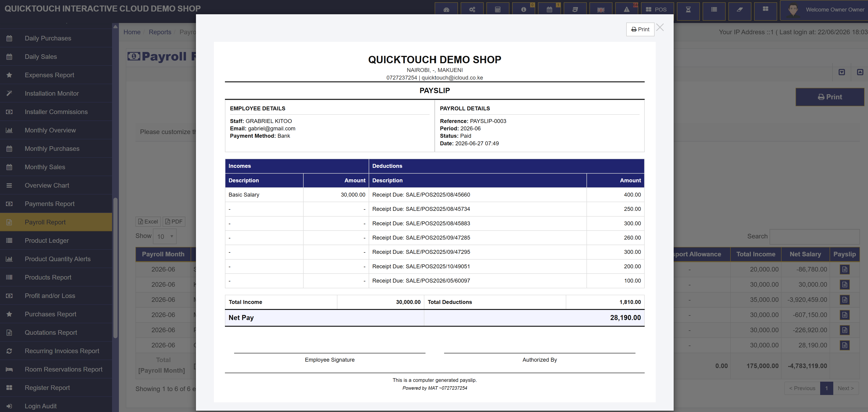Open Monthly Purchases in sidebar
Viewport: 868px width, 412px height.
[56, 149]
